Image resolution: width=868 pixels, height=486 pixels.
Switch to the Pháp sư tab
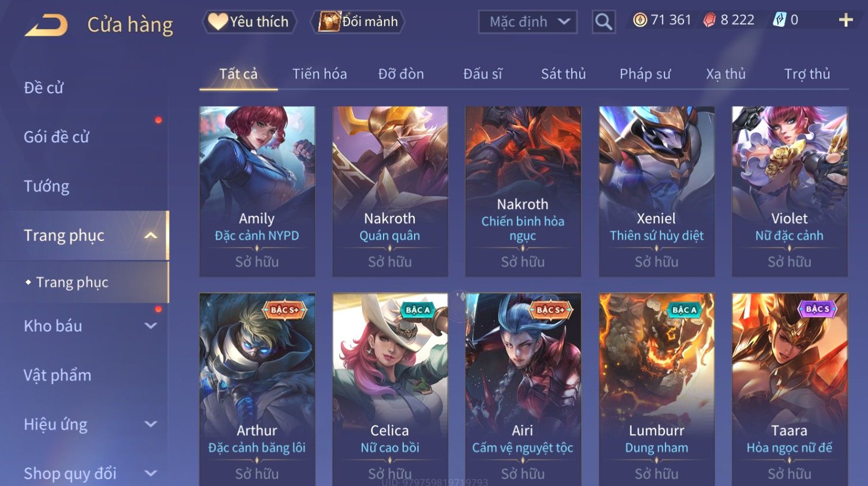(x=645, y=74)
